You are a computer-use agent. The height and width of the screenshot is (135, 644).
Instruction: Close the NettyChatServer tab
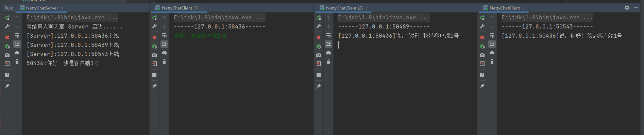tap(62, 8)
